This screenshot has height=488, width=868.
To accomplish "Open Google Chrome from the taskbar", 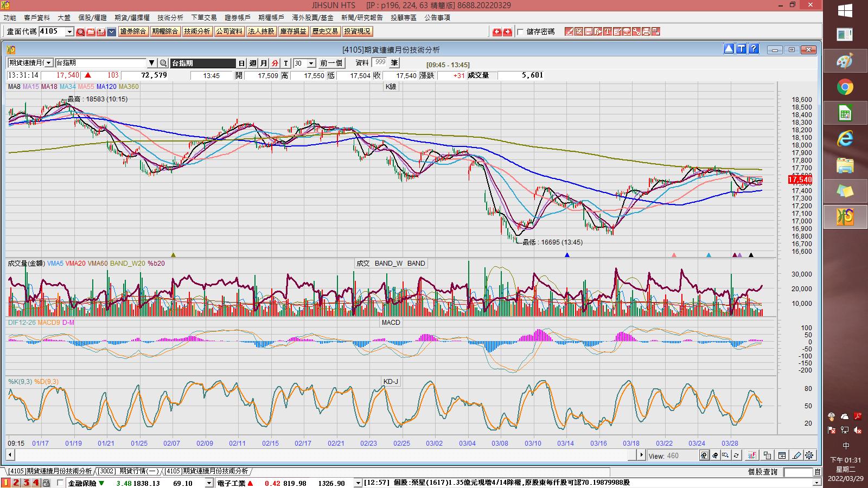I will 845,87.
